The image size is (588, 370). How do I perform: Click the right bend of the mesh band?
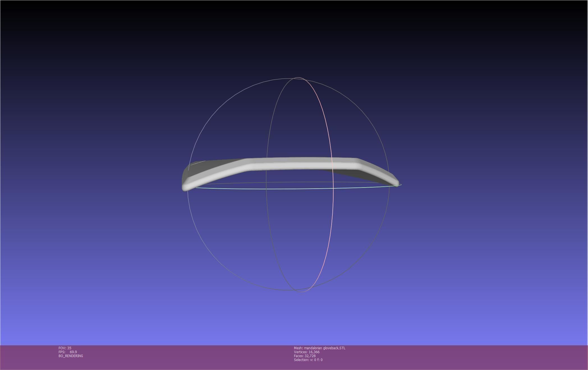coord(358,164)
